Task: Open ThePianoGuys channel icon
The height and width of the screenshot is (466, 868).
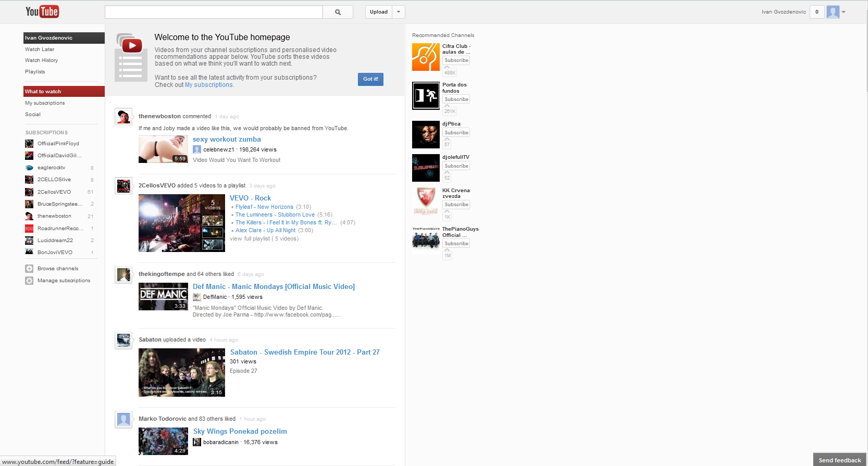Action: pyautogui.click(x=426, y=240)
